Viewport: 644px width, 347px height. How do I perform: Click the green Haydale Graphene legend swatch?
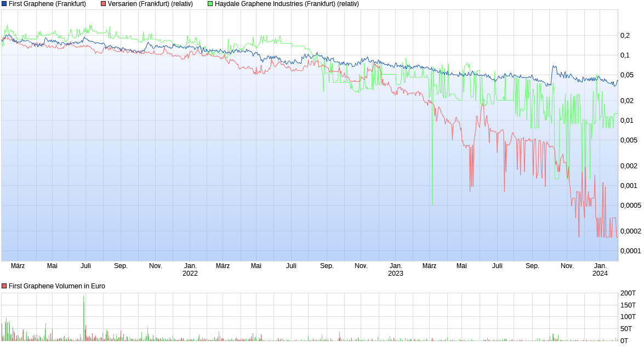point(210,4)
